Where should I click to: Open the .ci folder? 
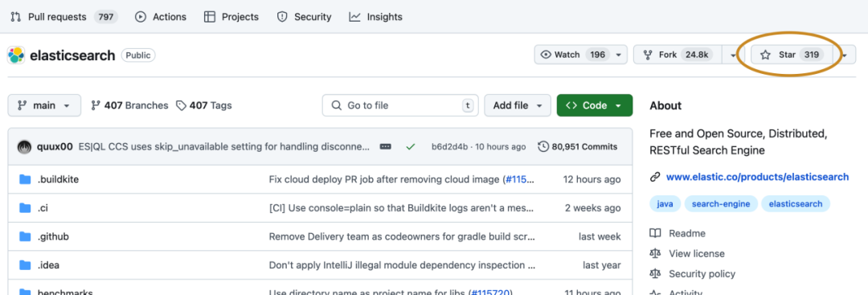pos(43,208)
